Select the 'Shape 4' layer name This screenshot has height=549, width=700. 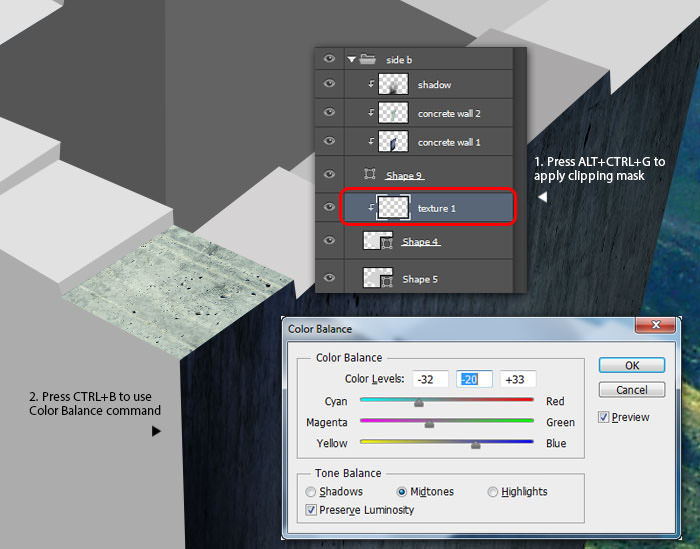point(421,242)
